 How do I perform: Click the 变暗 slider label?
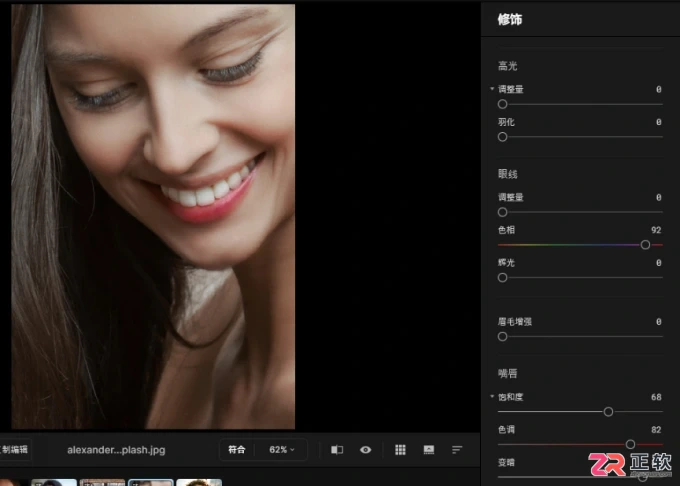pos(506,463)
